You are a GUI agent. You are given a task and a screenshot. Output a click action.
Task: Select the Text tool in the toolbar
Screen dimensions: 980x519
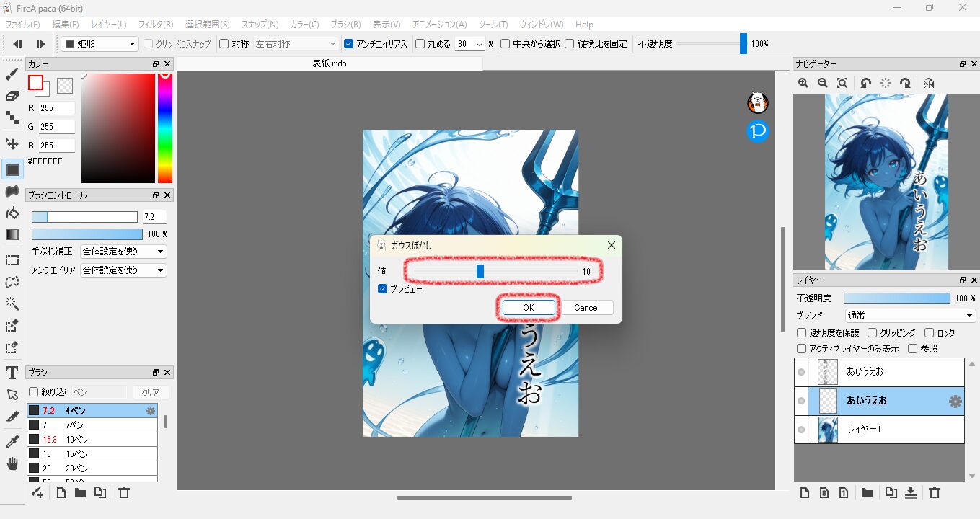tap(12, 373)
